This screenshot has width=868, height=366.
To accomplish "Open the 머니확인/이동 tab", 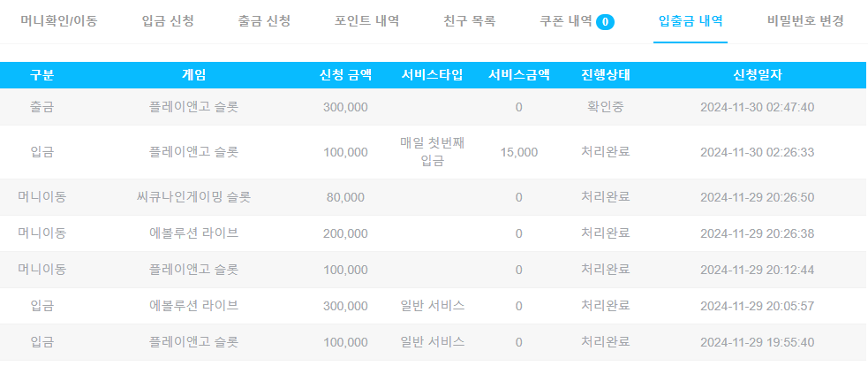I will click(58, 21).
